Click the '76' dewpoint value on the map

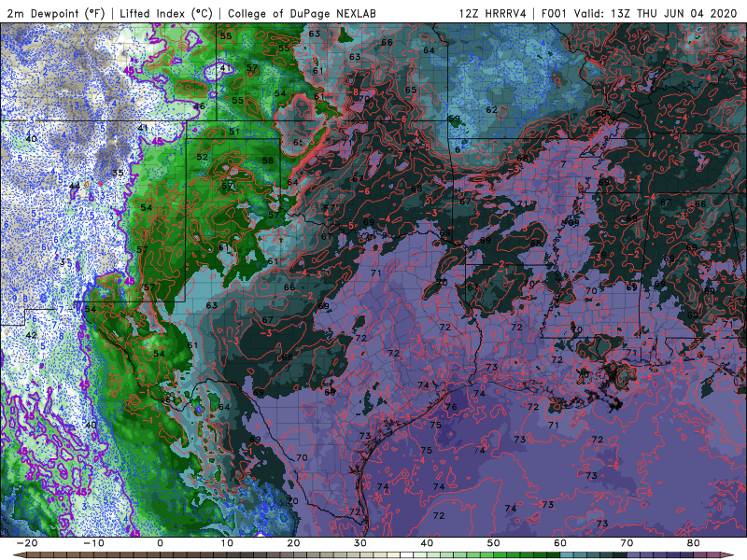451,407
